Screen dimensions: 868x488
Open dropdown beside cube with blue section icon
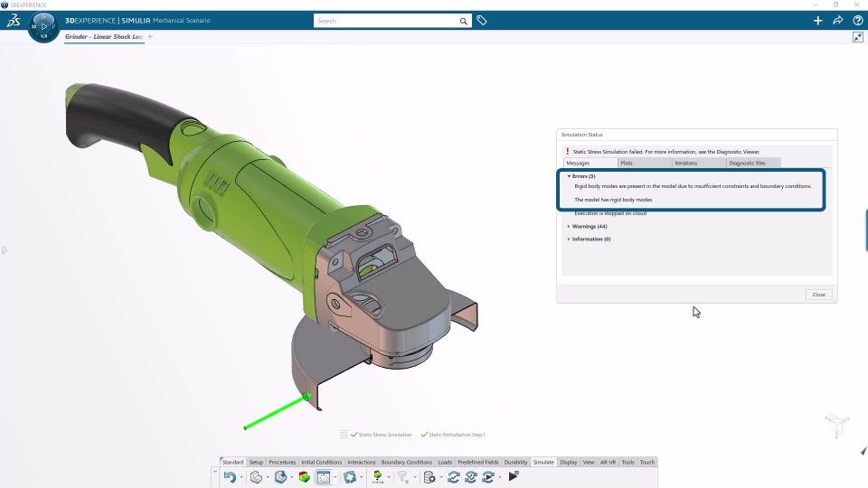click(291, 477)
